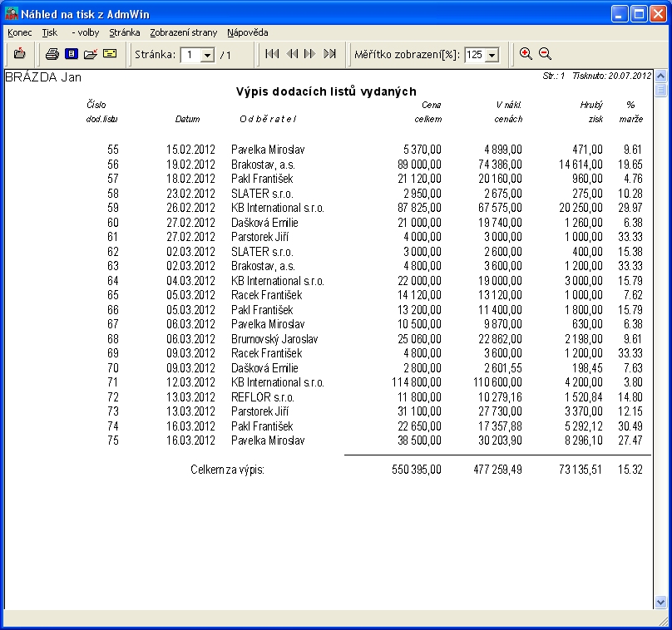Click the price '21 120,00' in row 57
Screen dimensions: 672x630
pos(419,179)
